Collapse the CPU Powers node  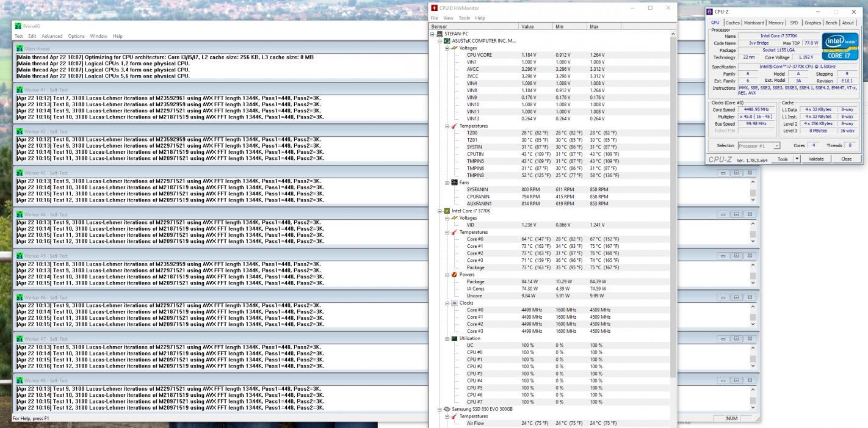tap(447, 275)
